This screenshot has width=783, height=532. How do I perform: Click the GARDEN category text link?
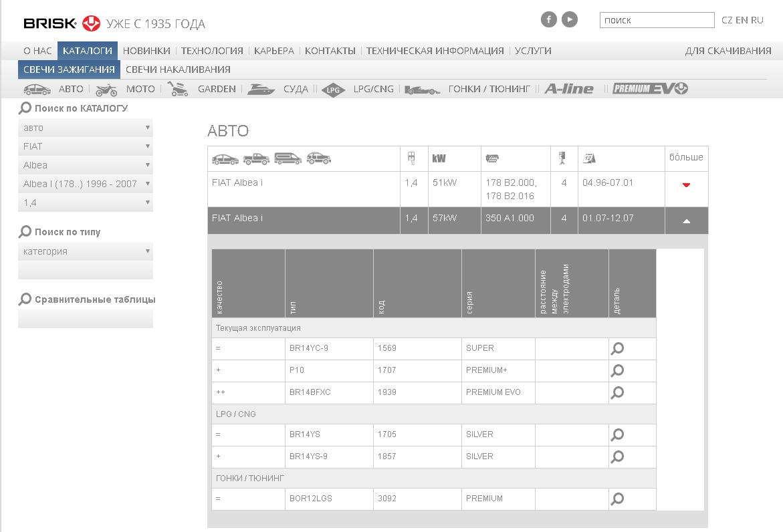tap(217, 89)
